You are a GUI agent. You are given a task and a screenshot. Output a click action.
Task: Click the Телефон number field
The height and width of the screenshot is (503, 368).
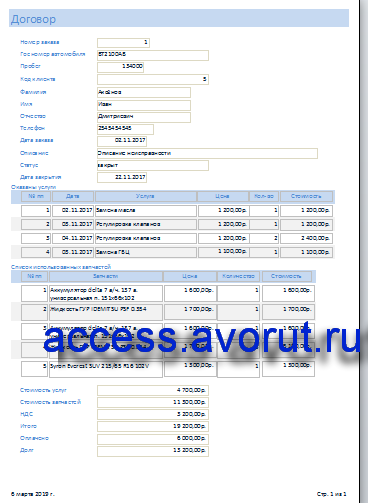pos(125,129)
